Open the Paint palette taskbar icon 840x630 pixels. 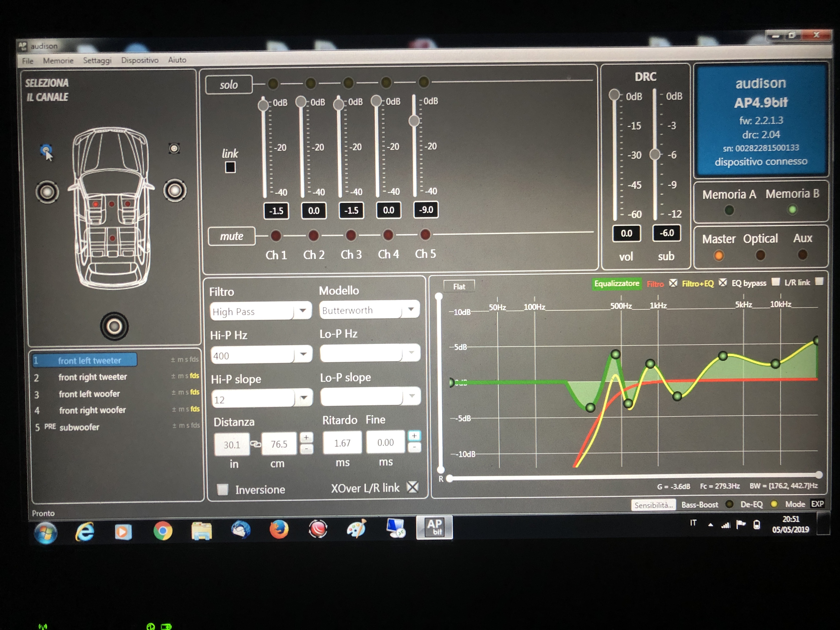point(356,528)
